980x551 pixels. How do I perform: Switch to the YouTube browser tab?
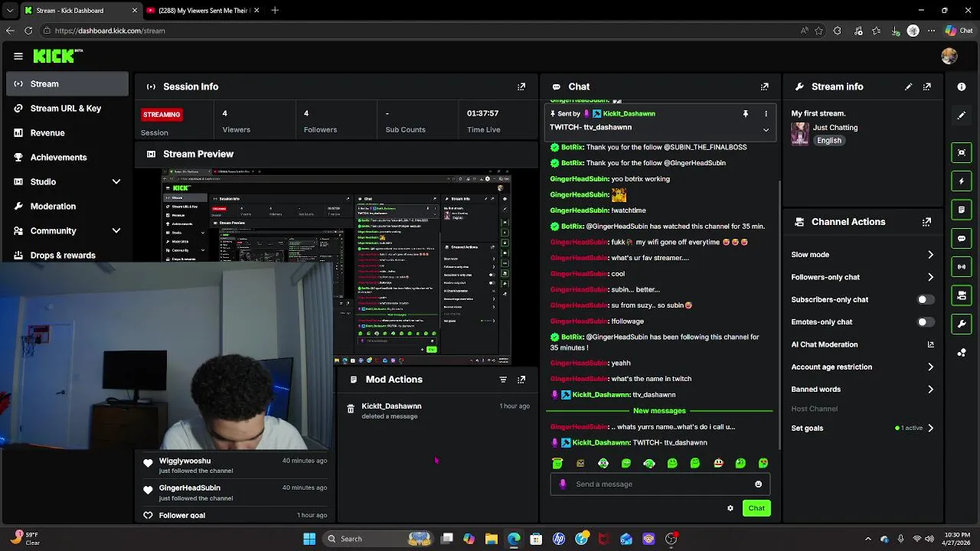203,11
